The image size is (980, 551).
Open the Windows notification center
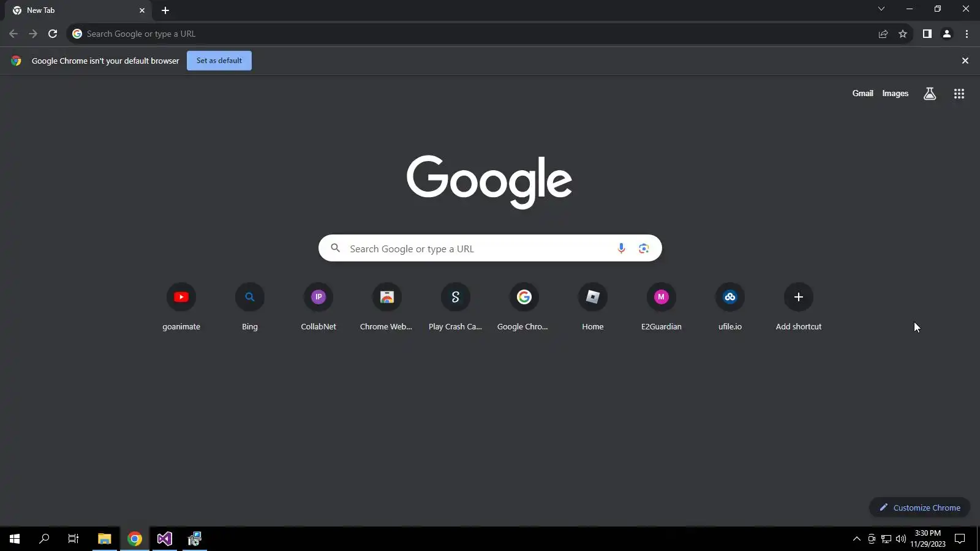point(960,539)
